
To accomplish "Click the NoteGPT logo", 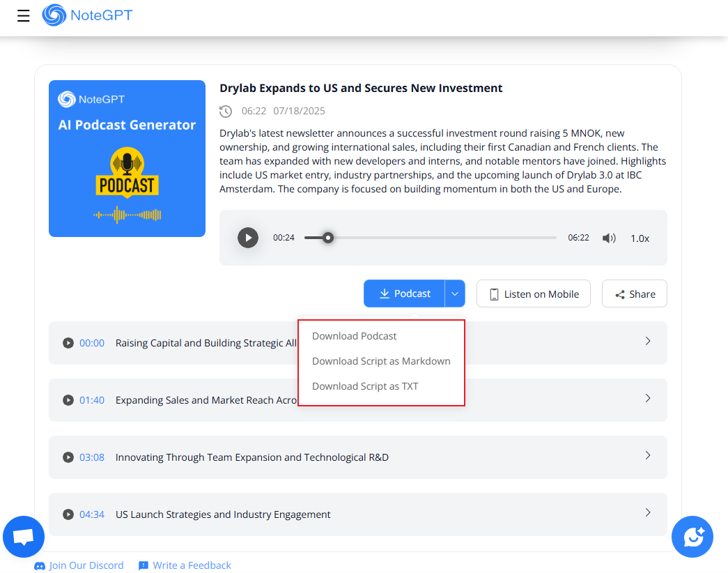I will point(87,15).
